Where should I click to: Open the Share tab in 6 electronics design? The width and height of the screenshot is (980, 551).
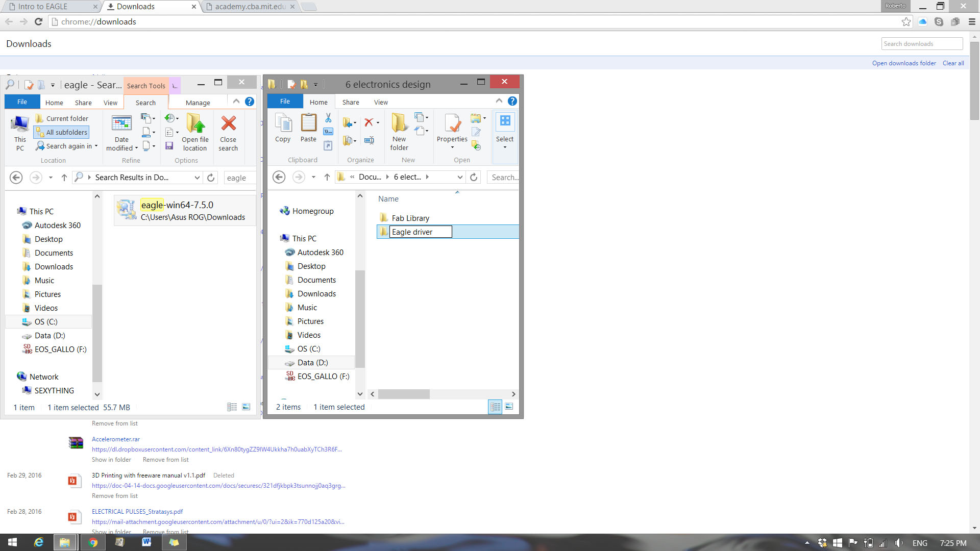(x=351, y=102)
